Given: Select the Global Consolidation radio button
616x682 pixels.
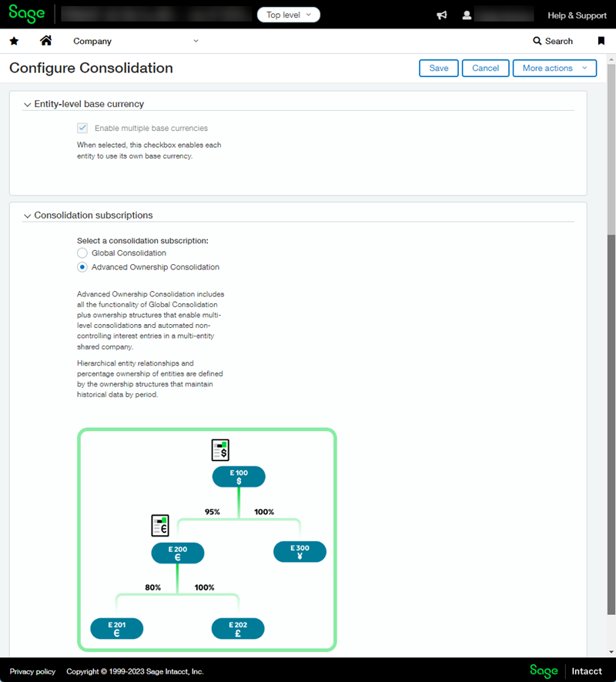Looking at the screenshot, I should (82, 252).
